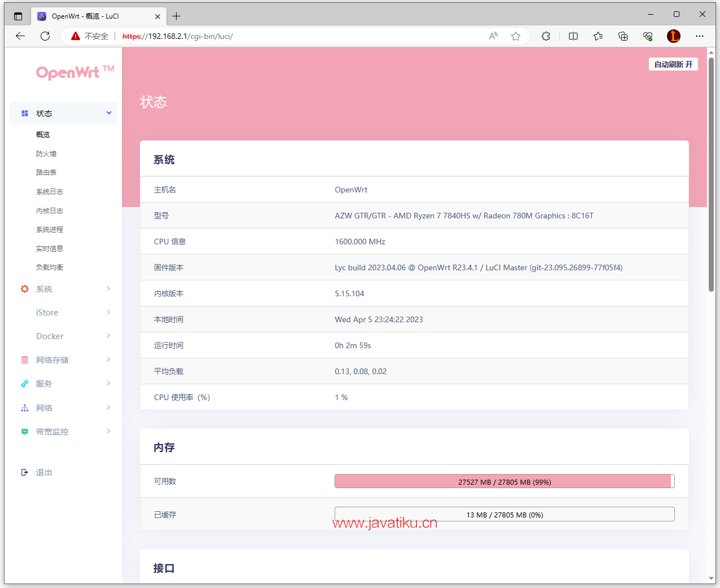Expand the iStore menu chevron
The height and width of the screenshot is (588, 720).
(108, 312)
